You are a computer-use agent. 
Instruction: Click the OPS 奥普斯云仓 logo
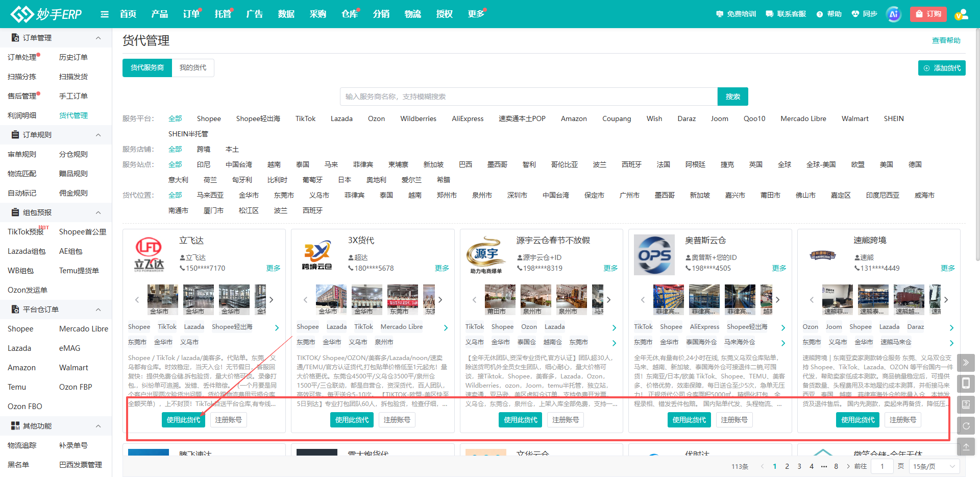pos(654,255)
